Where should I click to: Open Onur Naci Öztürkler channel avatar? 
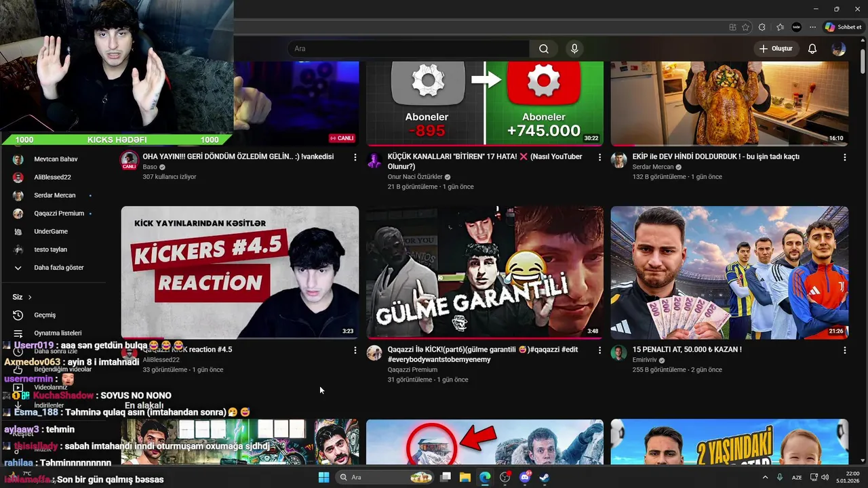(x=374, y=161)
